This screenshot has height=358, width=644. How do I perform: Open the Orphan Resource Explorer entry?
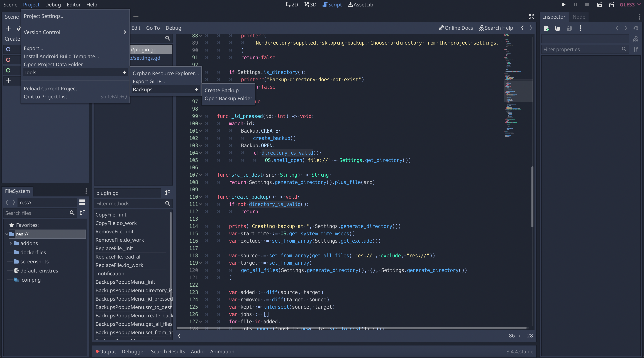pos(165,73)
